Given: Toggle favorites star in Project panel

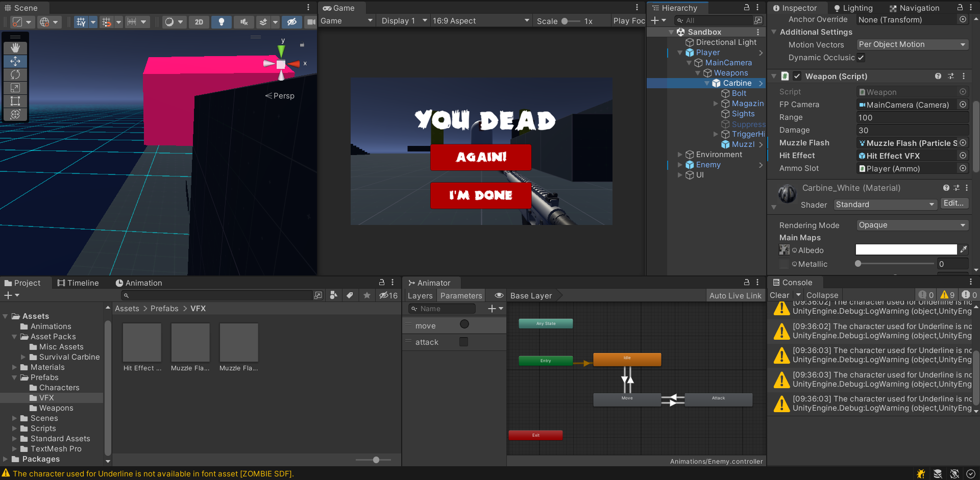Looking at the screenshot, I should coord(366,295).
